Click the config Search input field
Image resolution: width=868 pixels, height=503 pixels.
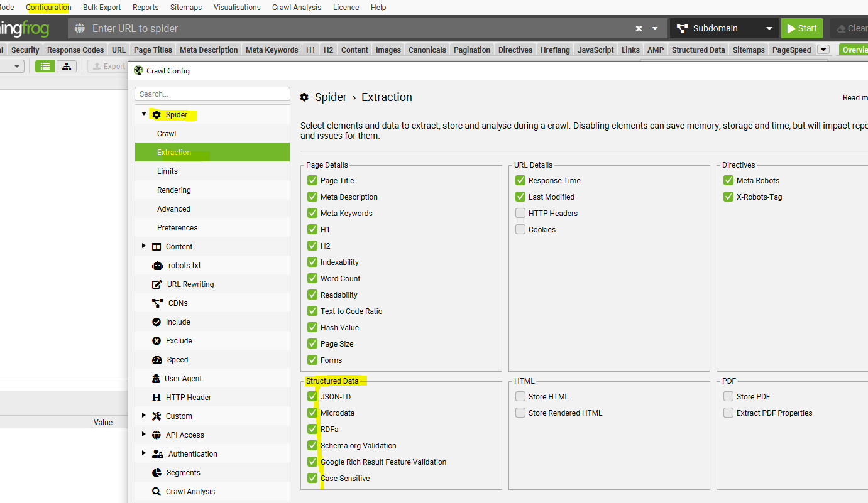(x=212, y=94)
